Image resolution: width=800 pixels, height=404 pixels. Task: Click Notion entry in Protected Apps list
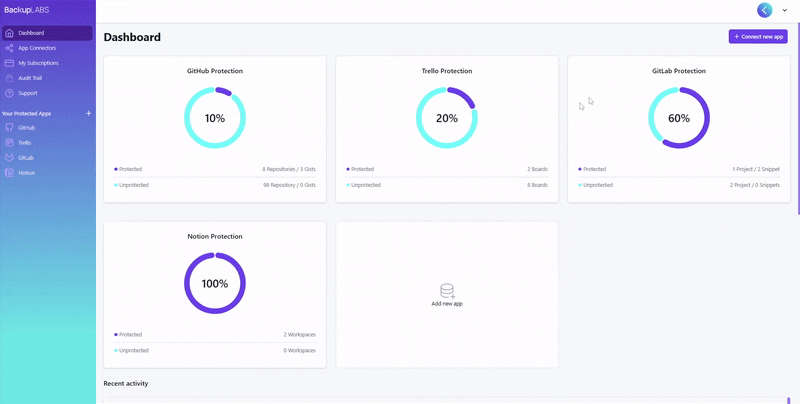[x=47, y=173]
